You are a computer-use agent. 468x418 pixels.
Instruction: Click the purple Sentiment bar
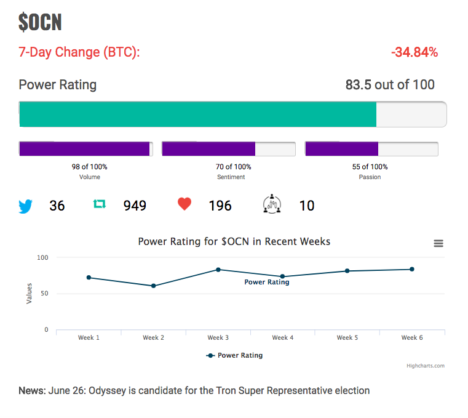click(x=209, y=149)
